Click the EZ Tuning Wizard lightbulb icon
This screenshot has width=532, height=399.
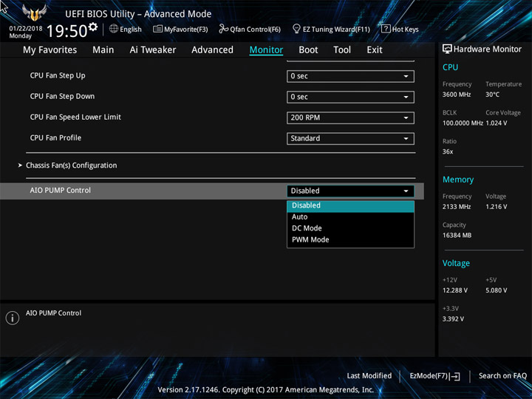(x=296, y=29)
